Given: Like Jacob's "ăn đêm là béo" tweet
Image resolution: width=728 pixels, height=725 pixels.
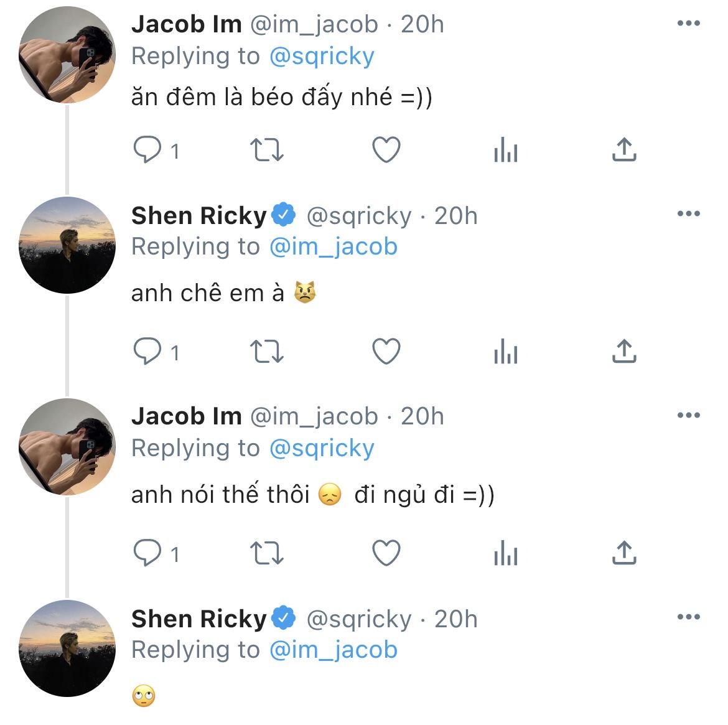Looking at the screenshot, I should 386,150.
